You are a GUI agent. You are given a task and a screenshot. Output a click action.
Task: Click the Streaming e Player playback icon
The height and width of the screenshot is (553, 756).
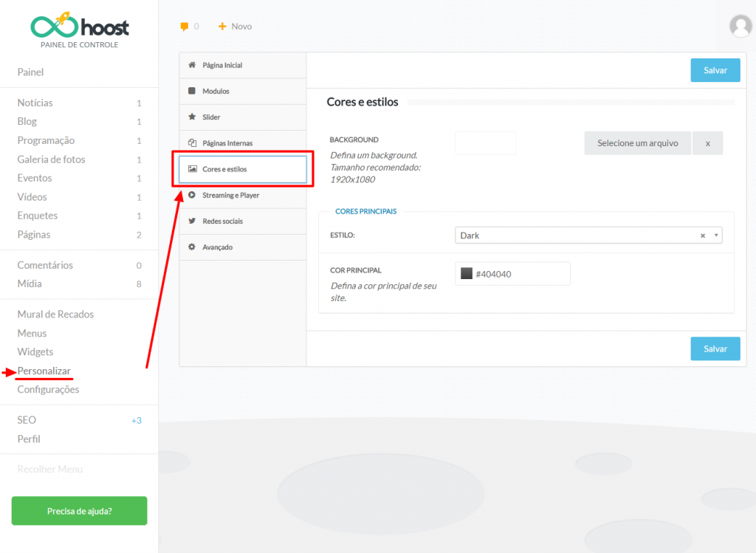192,195
